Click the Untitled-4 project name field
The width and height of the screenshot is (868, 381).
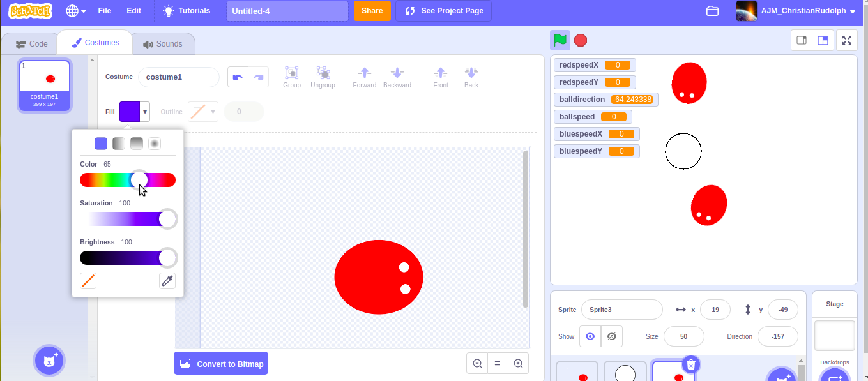click(x=287, y=11)
